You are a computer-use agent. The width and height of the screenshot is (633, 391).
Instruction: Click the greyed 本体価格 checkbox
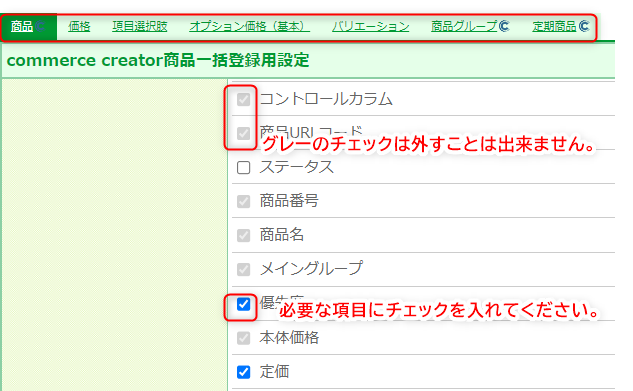pos(243,338)
